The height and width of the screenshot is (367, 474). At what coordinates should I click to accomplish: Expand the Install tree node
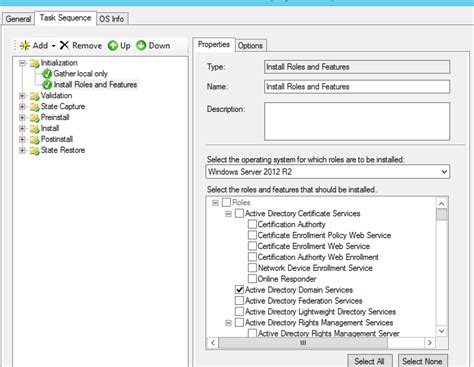click(22, 129)
